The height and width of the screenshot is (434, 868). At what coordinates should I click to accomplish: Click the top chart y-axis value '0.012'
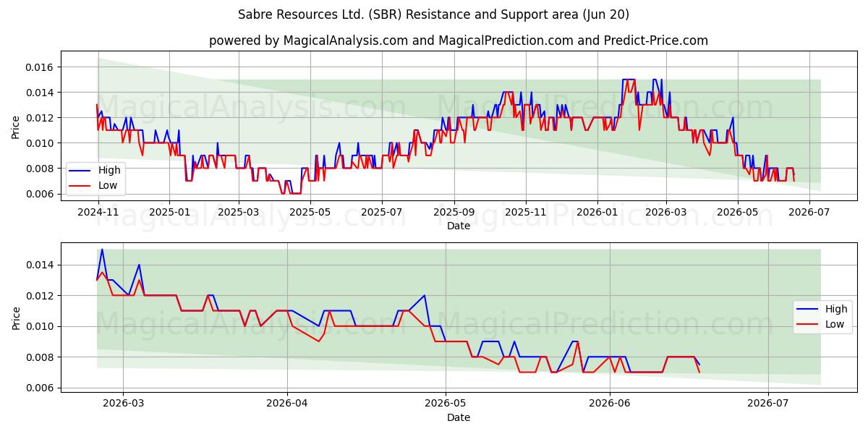pos(40,118)
